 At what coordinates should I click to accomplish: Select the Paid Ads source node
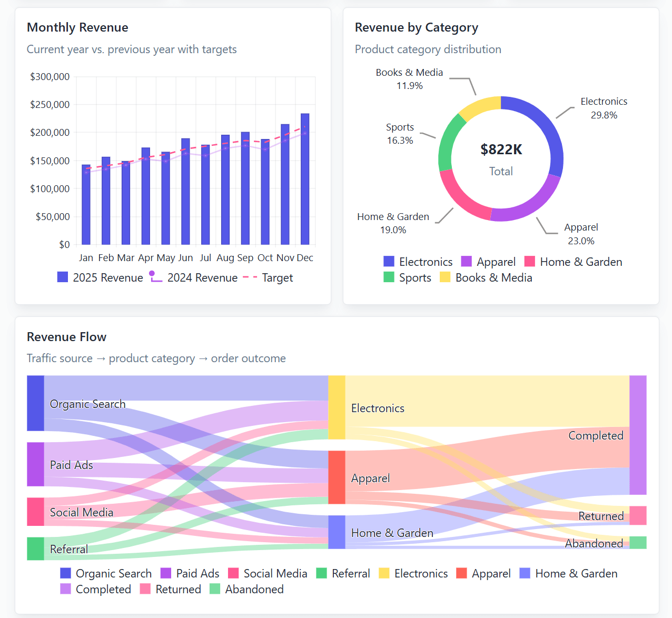click(x=35, y=464)
